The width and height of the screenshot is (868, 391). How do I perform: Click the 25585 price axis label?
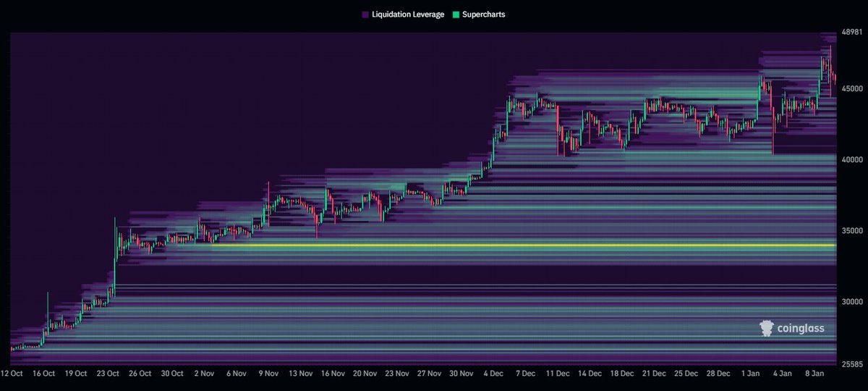point(851,363)
